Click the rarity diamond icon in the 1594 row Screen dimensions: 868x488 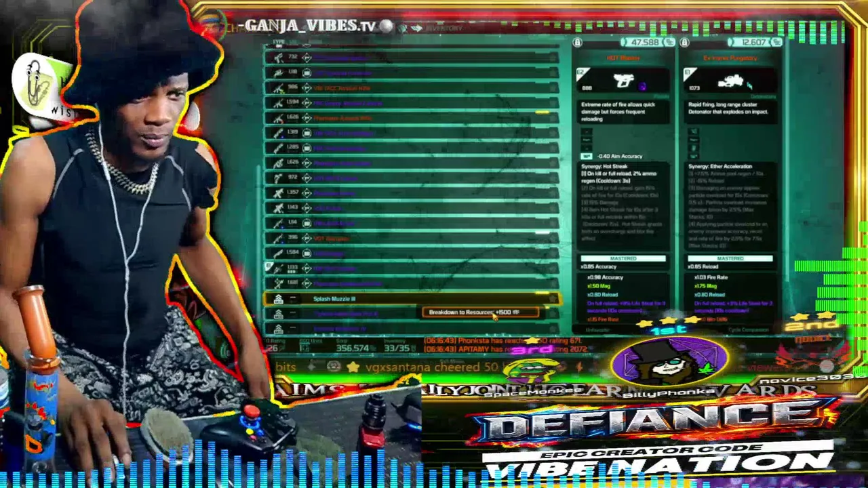coord(307,103)
